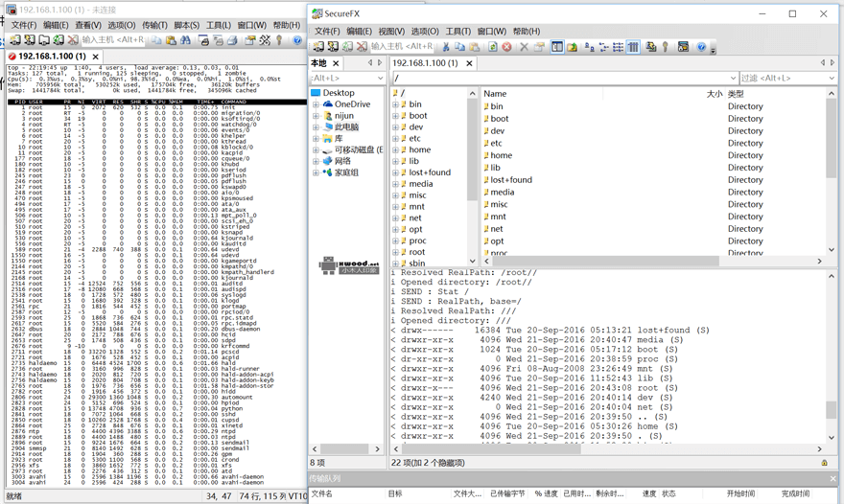Click SecureCRT Connect toolbar icon
The height and width of the screenshot is (504, 844).
click(15, 40)
